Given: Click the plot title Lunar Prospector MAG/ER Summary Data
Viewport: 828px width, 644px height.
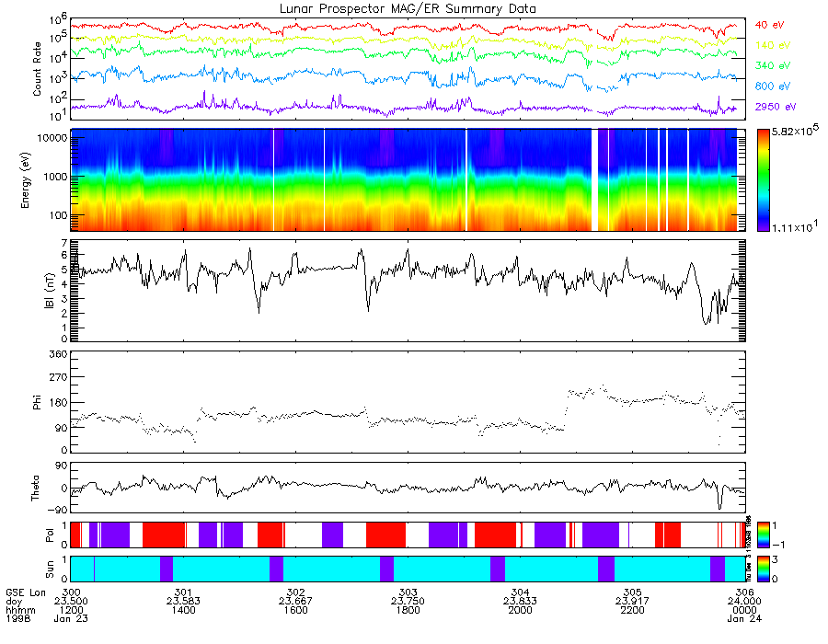Looking at the screenshot, I should [x=408, y=9].
